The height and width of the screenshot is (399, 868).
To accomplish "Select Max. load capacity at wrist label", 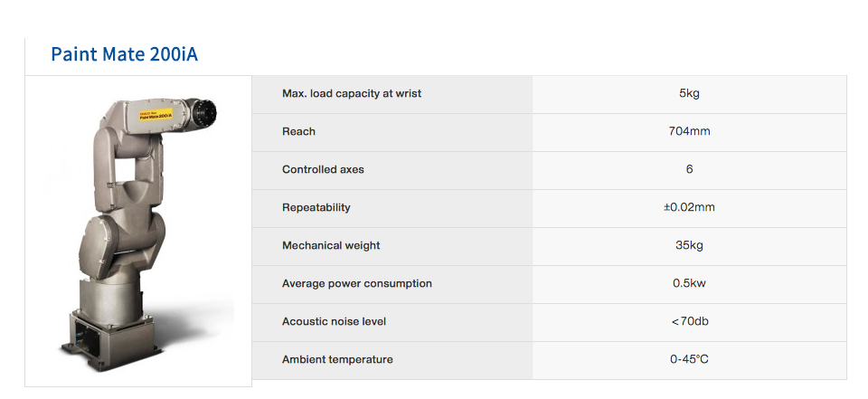I will [x=352, y=94].
